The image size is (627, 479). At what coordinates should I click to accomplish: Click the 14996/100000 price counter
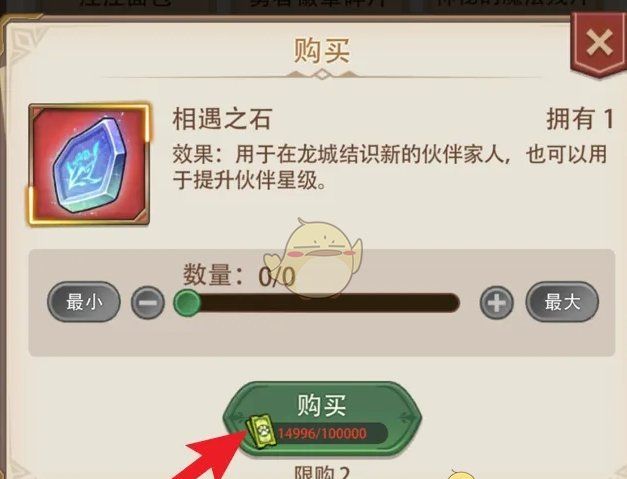(x=322, y=433)
